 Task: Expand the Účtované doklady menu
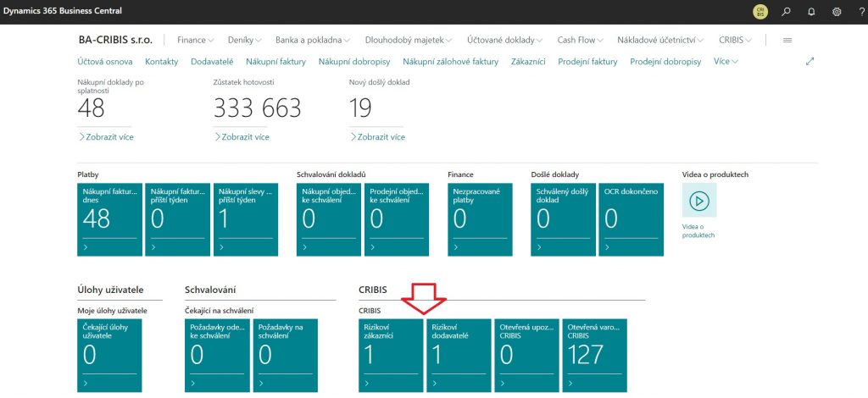click(505, 41)
